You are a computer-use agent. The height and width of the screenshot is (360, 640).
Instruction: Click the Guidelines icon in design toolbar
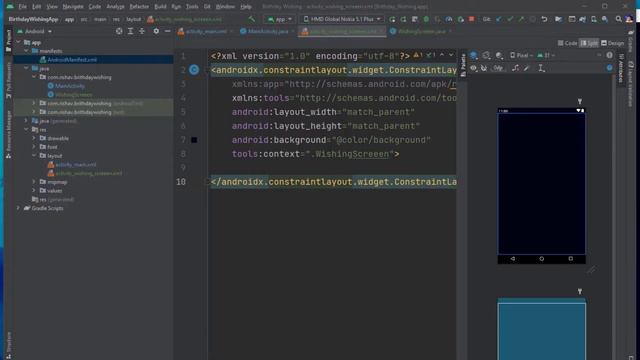pos(542,68)
